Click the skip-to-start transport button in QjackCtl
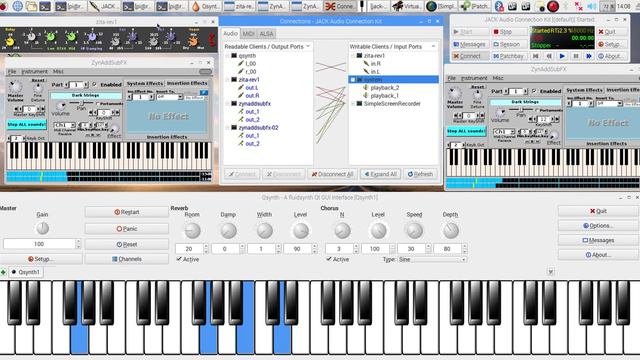 [x=536, y=56]
